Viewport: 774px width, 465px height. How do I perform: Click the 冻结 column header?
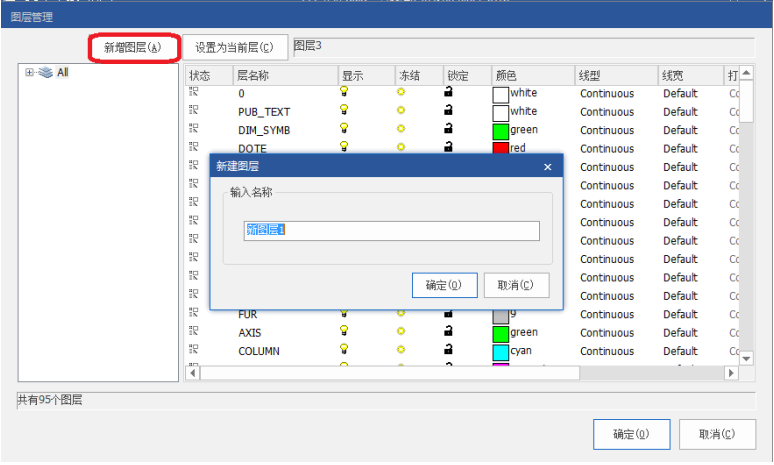[419, 76]
